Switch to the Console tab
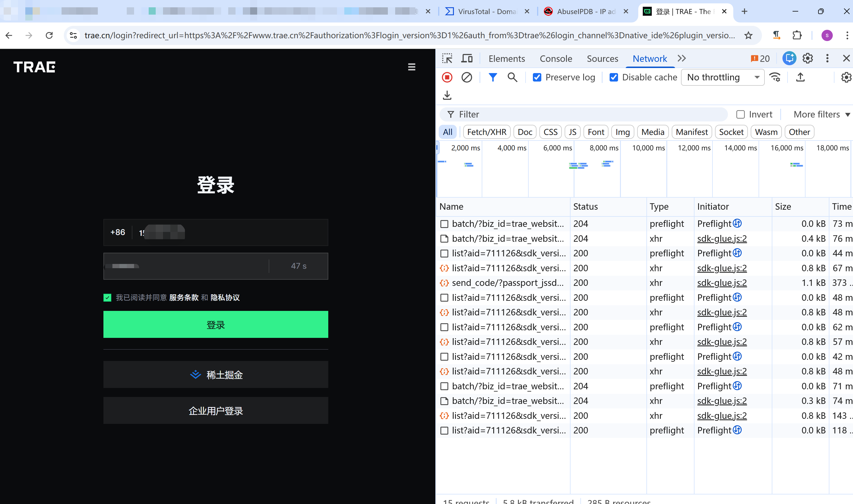The width and height of the screenshot is (853, 504). tap(556, 58)
